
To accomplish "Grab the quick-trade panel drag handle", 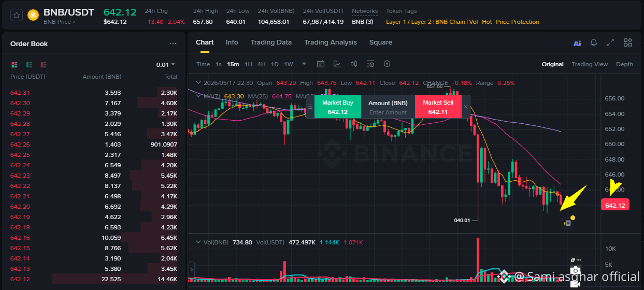I will 310,107.
